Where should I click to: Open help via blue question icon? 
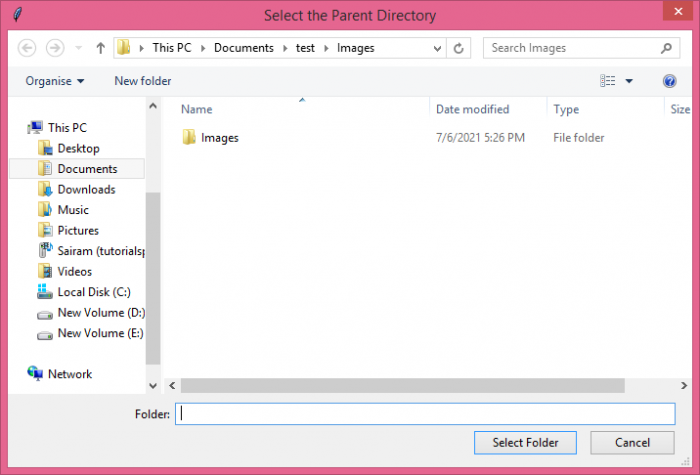(669, 81)
